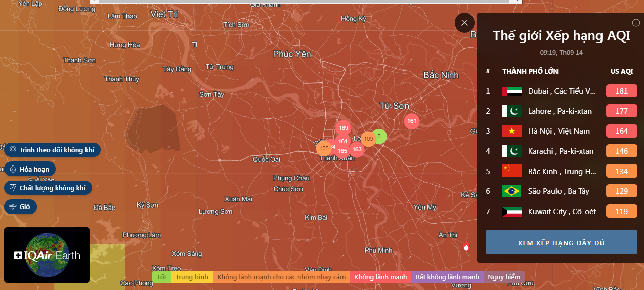The width and height of the screenshot is (644, 290).
Task: Select the green 0 AQI station marker
Action: (x=380, y=136)
